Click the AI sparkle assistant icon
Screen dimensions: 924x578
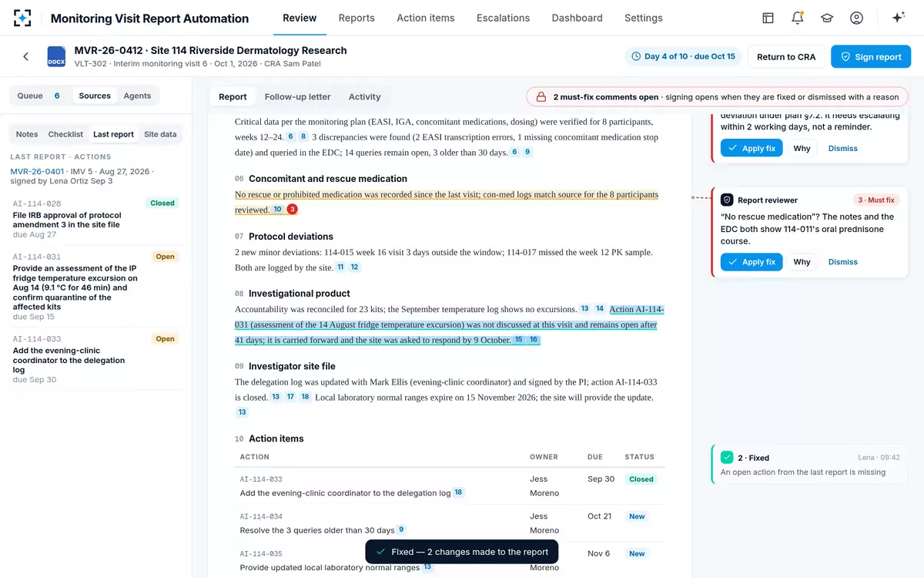tap(898, 18)
